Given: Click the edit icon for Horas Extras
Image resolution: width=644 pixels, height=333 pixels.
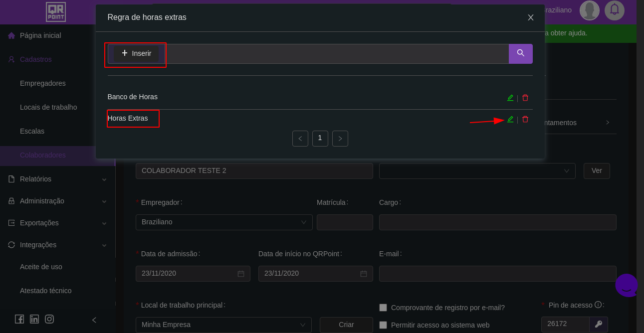Looking at the screenshot, I should [510, 119].
